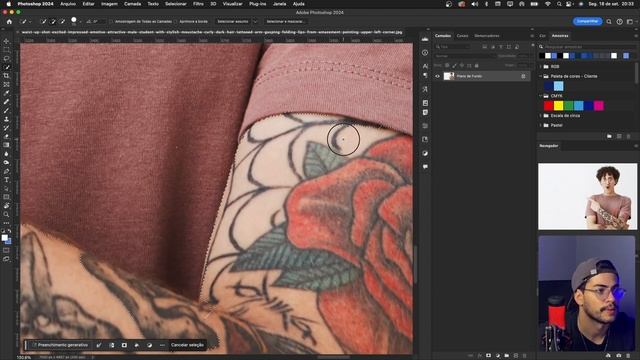Open the help icon next to search
Image resolution: width=640 pixels, height=360 pixels.
click(x=620, y=22)
